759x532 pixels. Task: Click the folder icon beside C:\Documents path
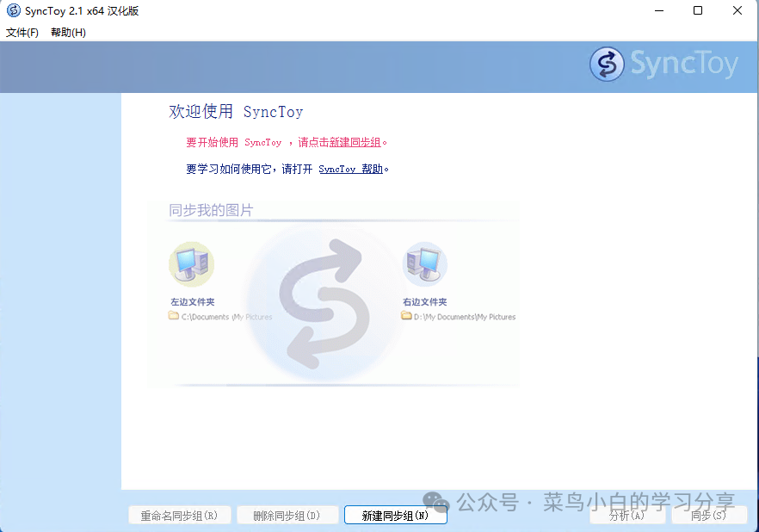point(174,316)
